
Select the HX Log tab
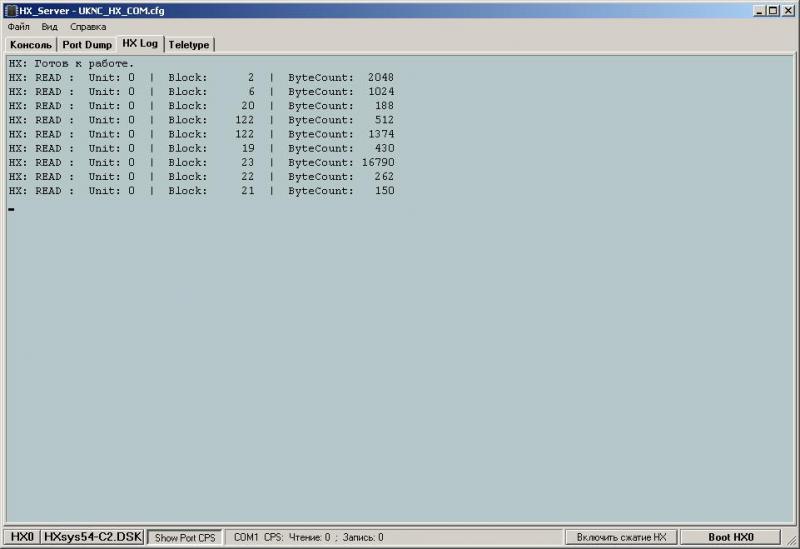coord(140,44)
